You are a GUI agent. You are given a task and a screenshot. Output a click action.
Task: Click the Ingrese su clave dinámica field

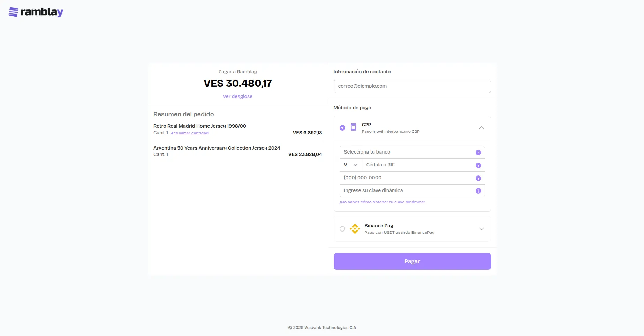(x=406, y=191)
